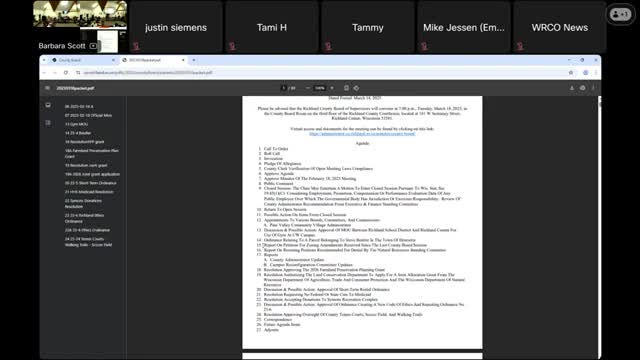This screenshot has height=360, width=640.
Task: Select the Tami H participant tile
Action: pos(272,27)
